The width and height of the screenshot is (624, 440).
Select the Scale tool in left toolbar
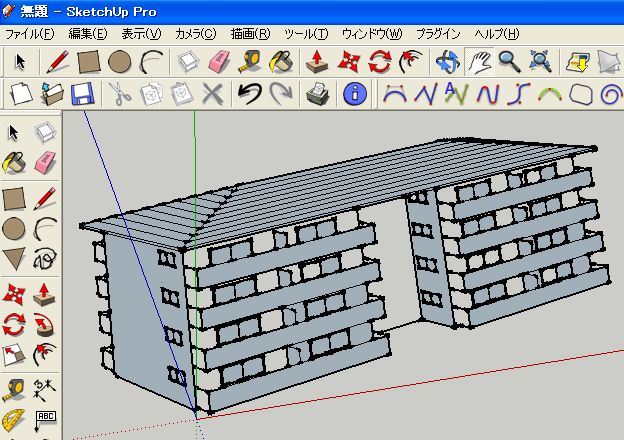pyautogui.click(x=14, y=355)
